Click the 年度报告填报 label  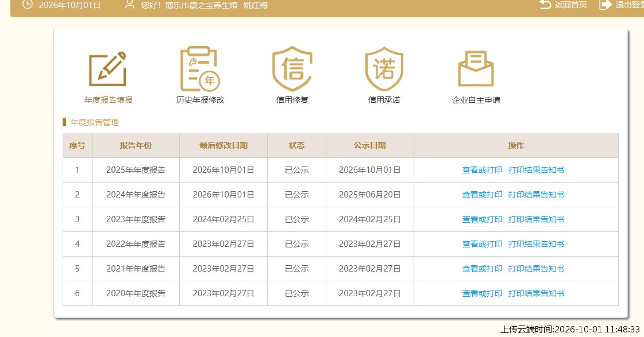pyautogui.click(x=109, y=100)
